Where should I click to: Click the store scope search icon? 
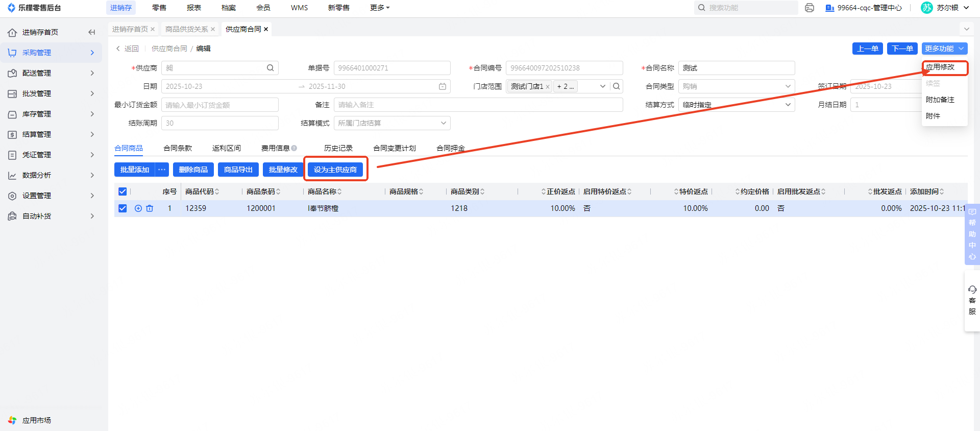[x=617, y=86]
